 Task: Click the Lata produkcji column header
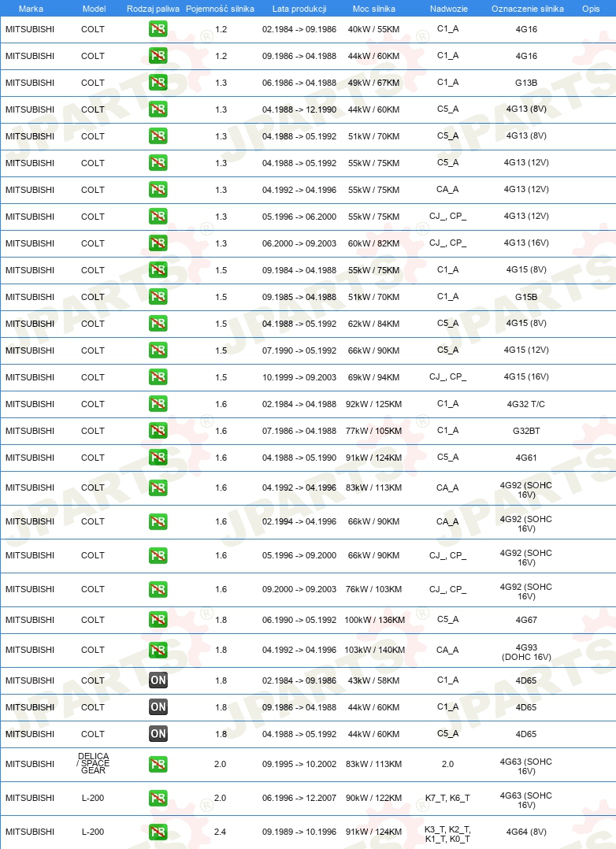[x=299, y=9]
